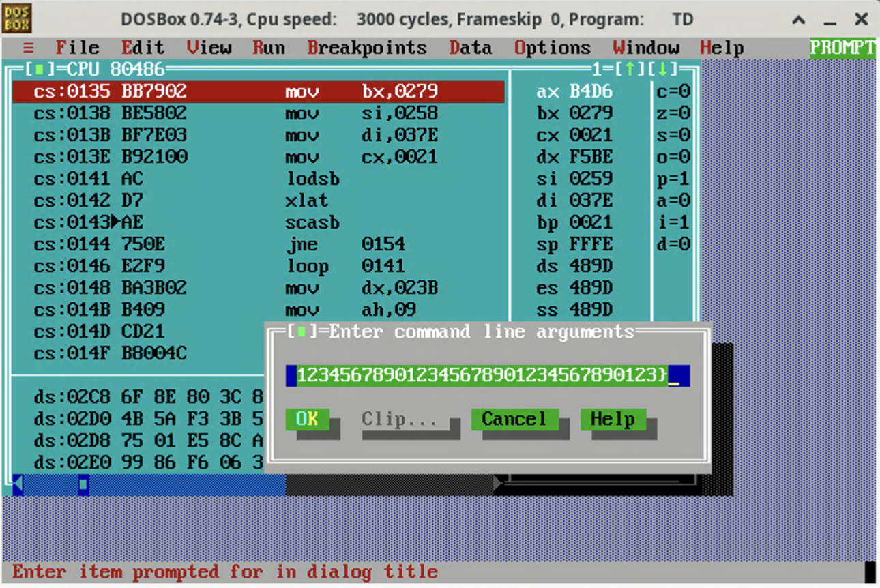Select the sign flag 's=0'
Viewport: 880px width, 588px height.
pos(673,135)
